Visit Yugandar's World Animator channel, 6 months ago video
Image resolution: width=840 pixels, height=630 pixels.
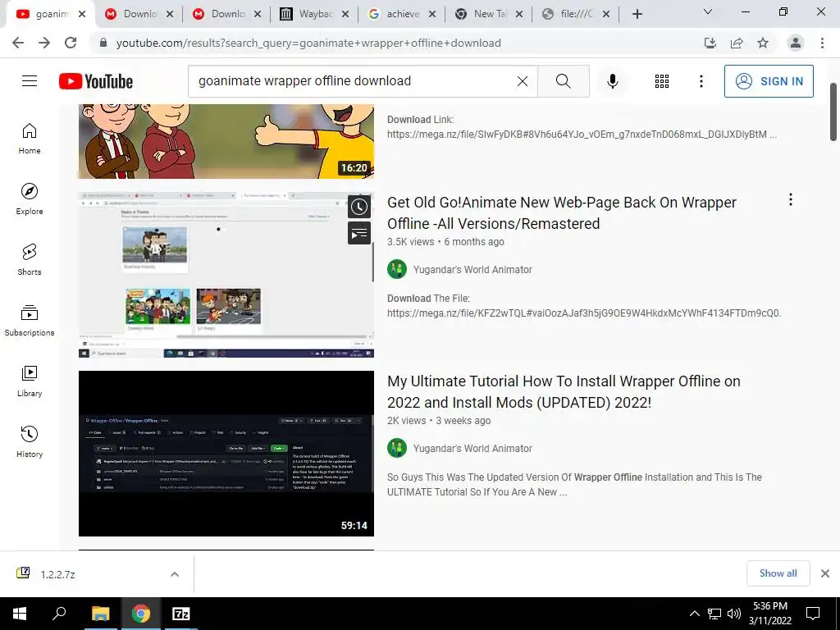pos(472,269)
